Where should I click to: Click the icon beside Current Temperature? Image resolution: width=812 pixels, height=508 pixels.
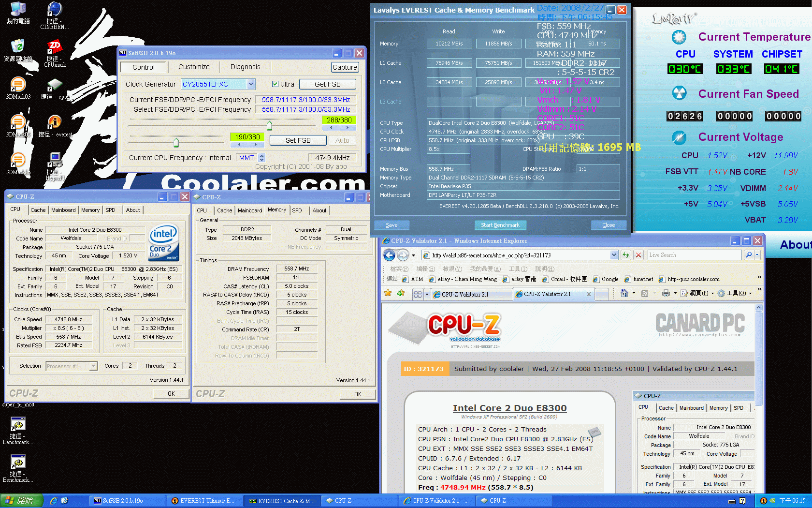[x=679, y=37]
